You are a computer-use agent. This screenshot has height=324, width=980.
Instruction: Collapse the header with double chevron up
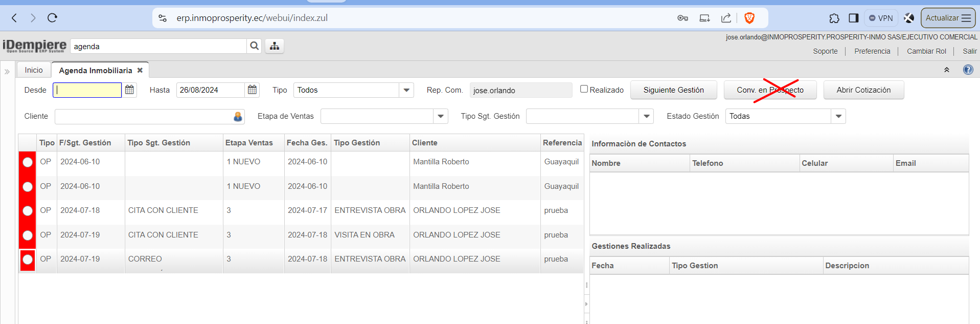[x=946, y=70]
